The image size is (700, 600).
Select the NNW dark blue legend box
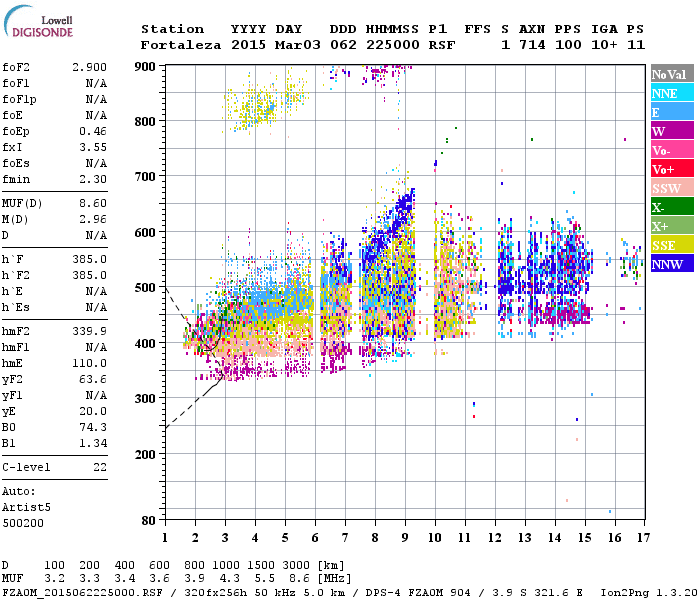(x=671, y=264)
